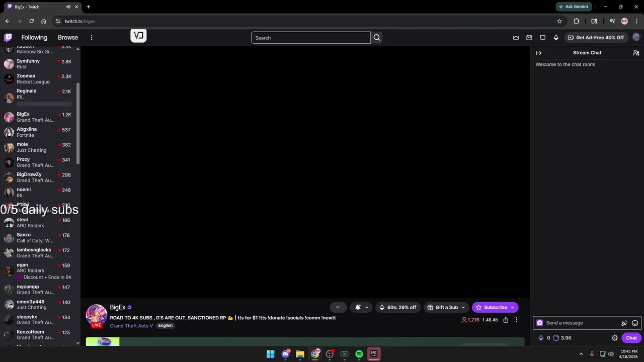
Task: Click the chat celebration party icon
Action: [624, 323]
